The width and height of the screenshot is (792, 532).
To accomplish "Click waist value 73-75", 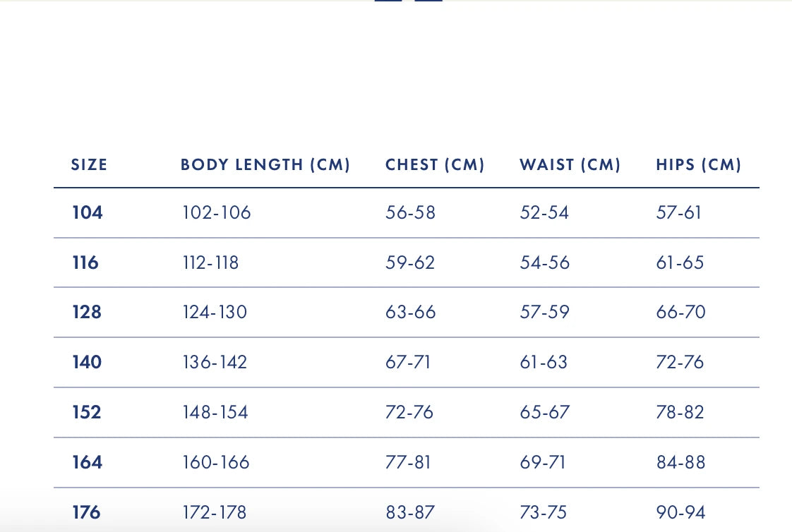I will click(x=544, y=512).
